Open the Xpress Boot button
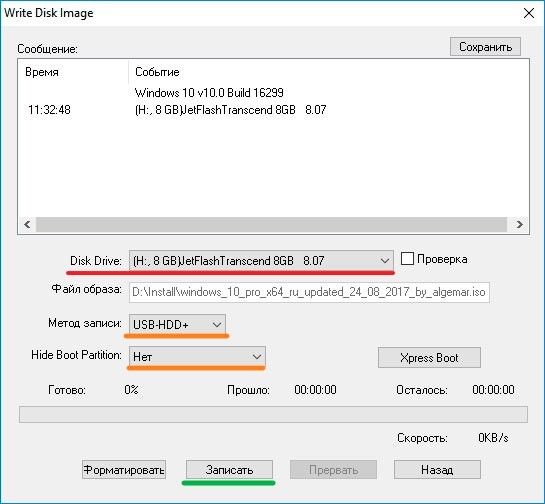Image resolution: width=545 pixels, height=504 pixels. 429,358
